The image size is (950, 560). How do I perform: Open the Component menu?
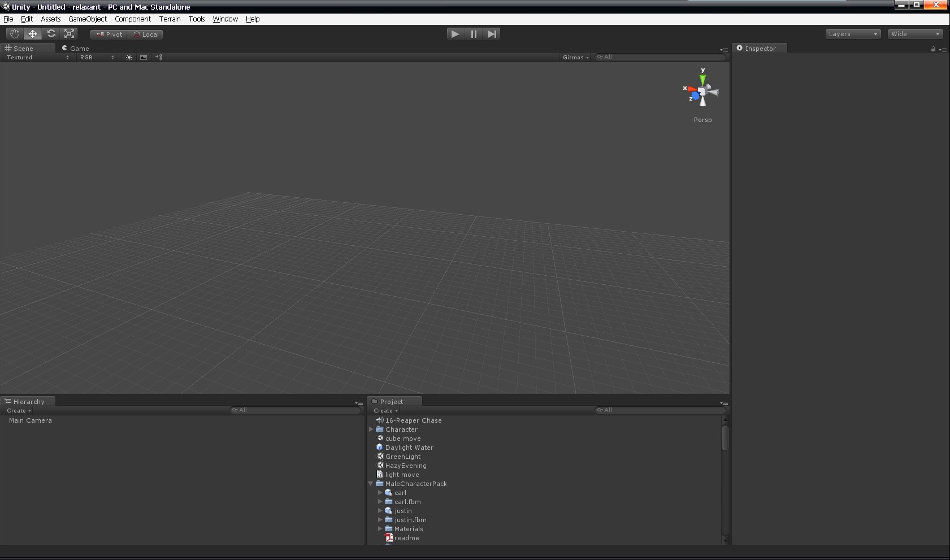pos(133,19)
